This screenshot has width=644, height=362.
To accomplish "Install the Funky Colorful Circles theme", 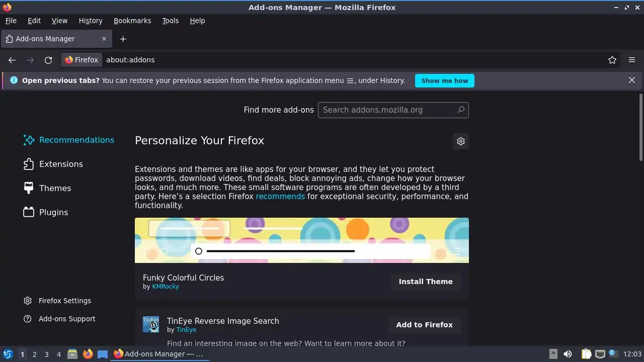I will [x=426, y=282].
